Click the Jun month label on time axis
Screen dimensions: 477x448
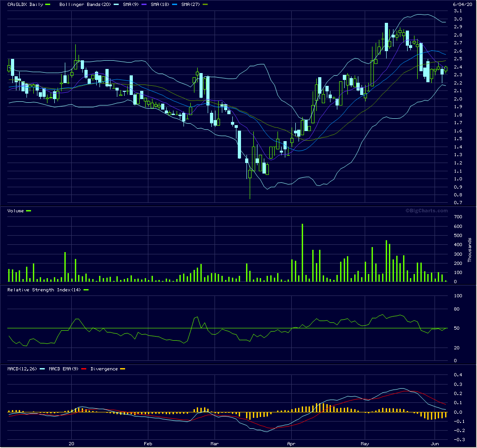tap(435, 444)
